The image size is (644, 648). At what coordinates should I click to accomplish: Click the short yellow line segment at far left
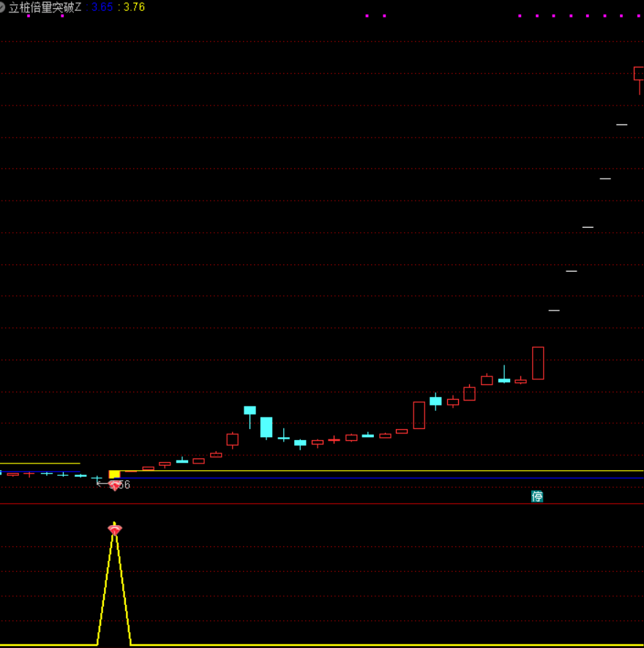[x=40, y=463]
